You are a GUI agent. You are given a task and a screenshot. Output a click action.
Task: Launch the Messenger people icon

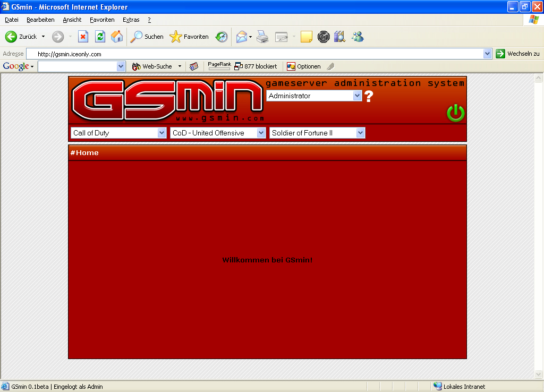(358, 37)
